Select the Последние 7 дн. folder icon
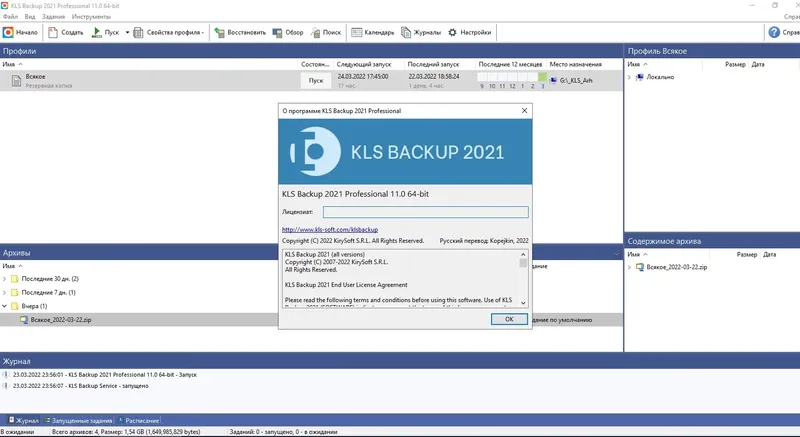This screenshot has width=800, height=437. pyautogui.click(x=14, y=293)
